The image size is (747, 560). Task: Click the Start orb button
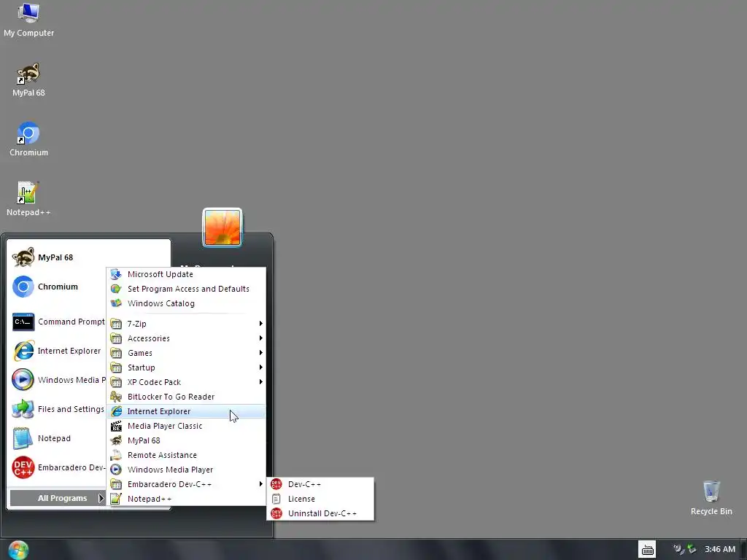point(18,550)
